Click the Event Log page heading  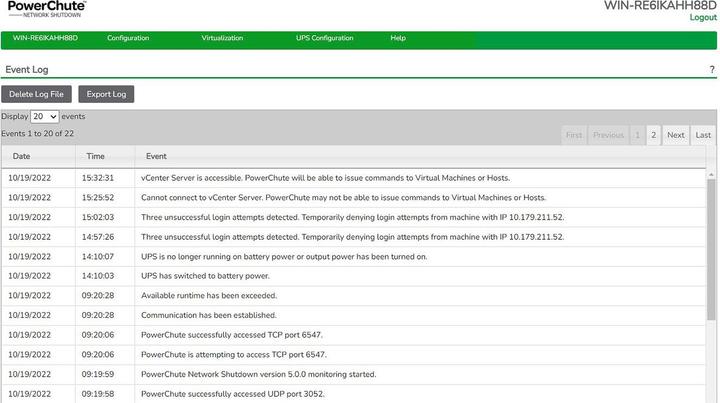[27, 70]
